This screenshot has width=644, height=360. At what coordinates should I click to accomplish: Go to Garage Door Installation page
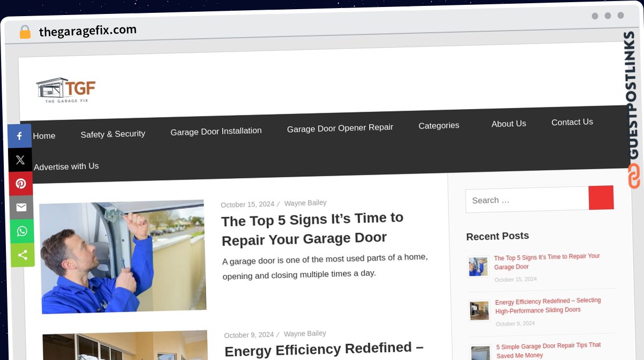(x=216, y=131)
